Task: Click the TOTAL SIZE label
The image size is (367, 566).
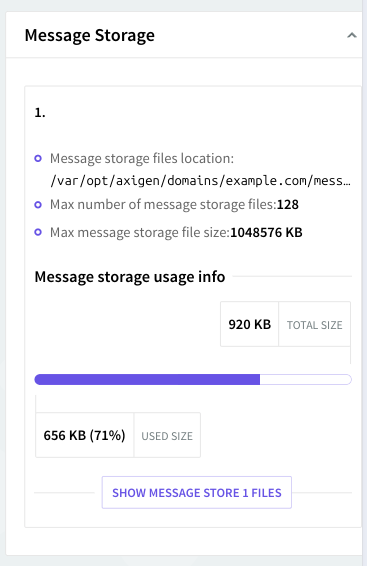Action: 315,325
